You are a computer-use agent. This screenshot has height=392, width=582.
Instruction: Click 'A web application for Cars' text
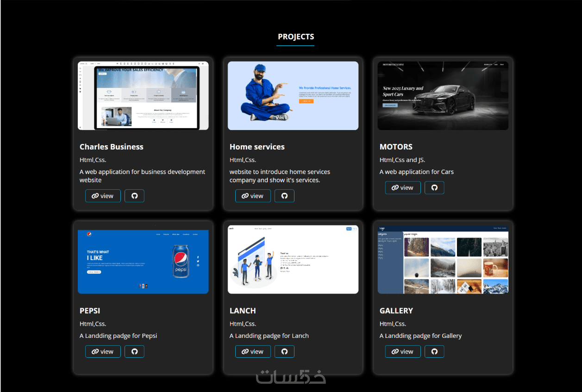tap(417, 172)
